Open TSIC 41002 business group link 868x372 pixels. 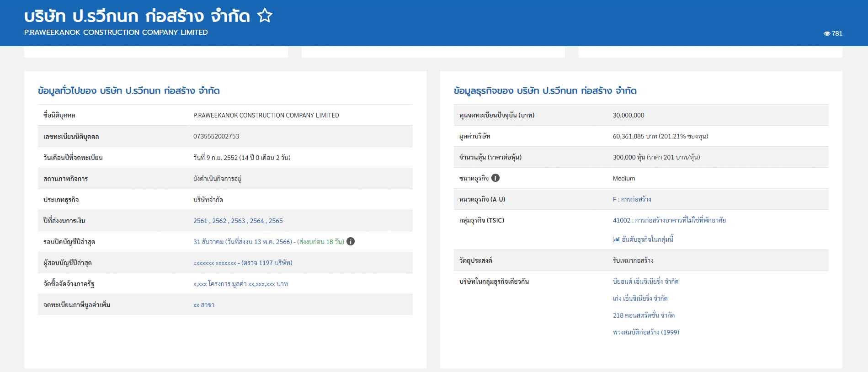click(x=669, y=220)
